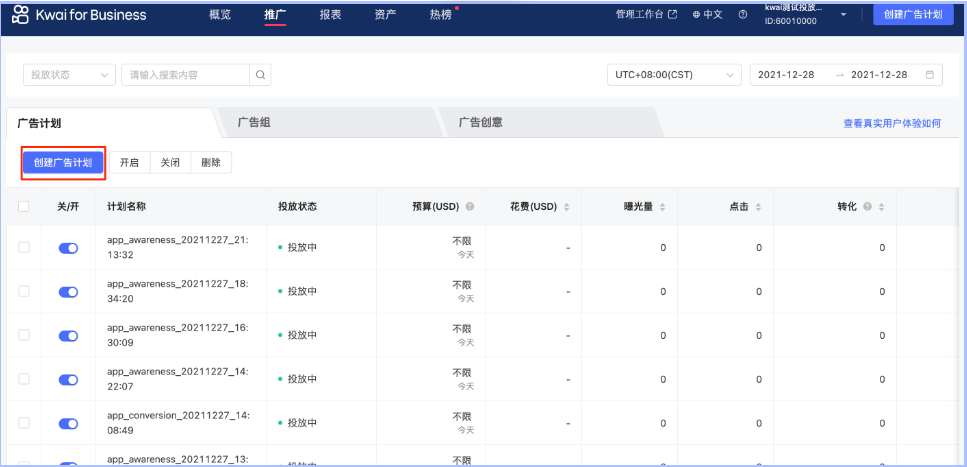Screen dimensions: 967x467
Task: Open the calendar icon in date range
Action: pyautogui.click(x=930, y=75)
